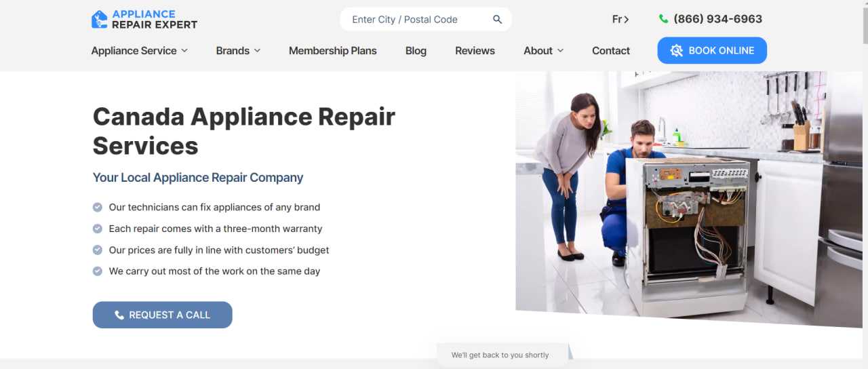Click the checkmark beside the "same day" line
This screenshot has height=369, width=868.
tap(98, 271)
